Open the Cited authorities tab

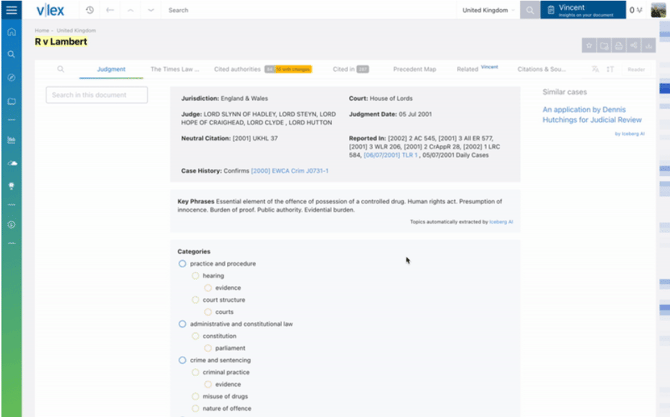262,69
